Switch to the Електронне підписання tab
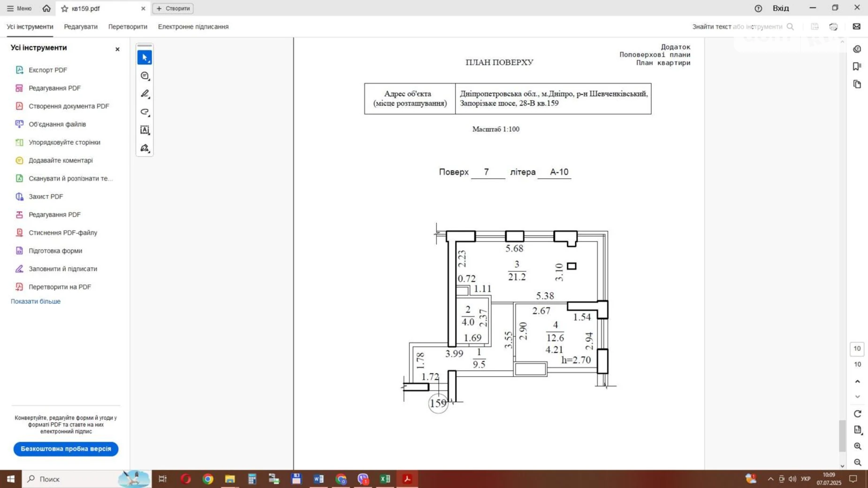The height and width of the screenshot is (488, 868). pos(193,27)
